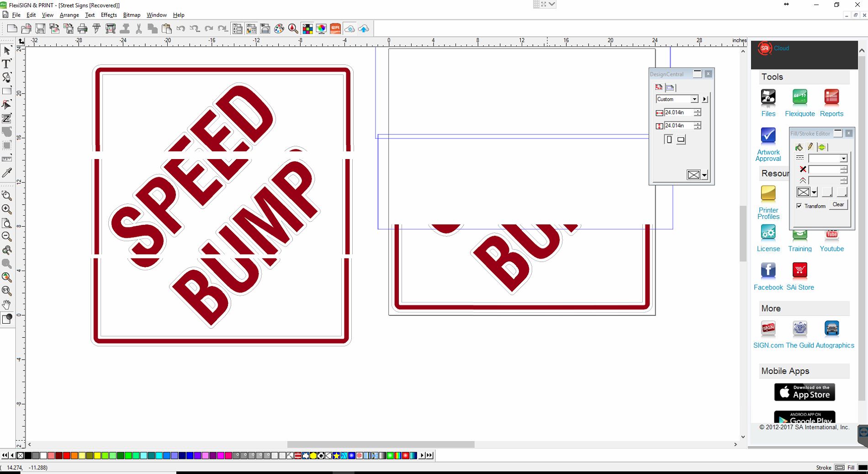The width and height of the screenshot is (868, 474).
Task: Open the stroke color dropdown arrow
Action: [x=814, y=192]
